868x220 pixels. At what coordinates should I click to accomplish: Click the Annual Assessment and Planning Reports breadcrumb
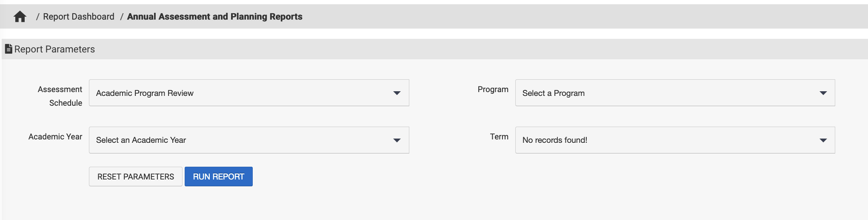tap(214, 17)
